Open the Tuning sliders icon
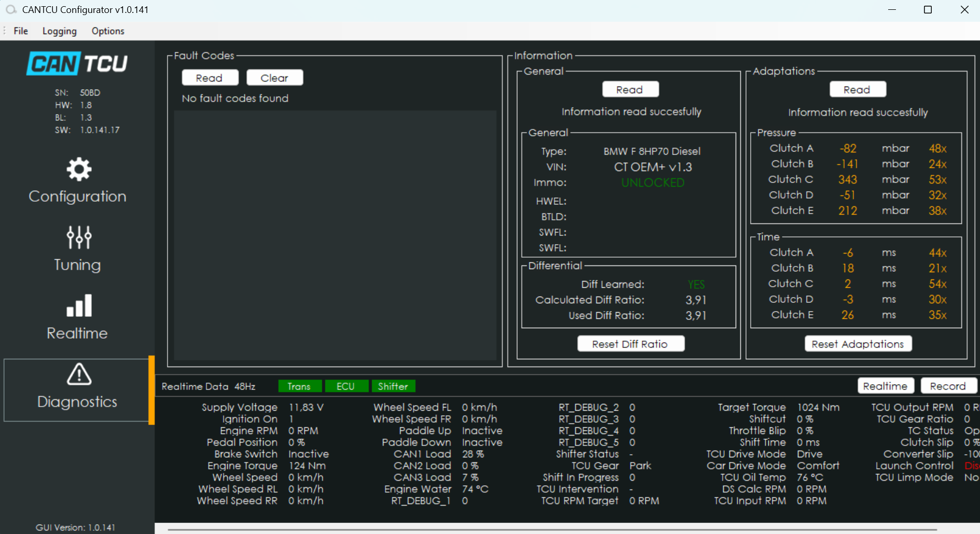This screenshot has height=534, width=980. tap(79, 237)
